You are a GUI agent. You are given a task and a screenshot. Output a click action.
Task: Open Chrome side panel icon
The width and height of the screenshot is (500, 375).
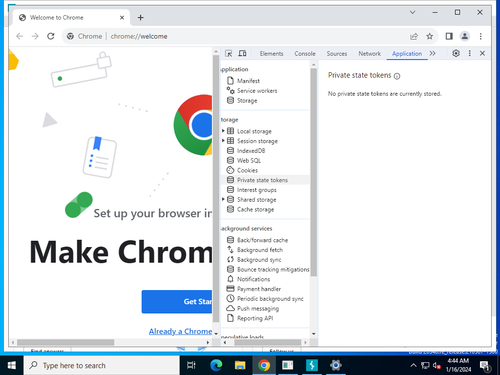(x=449, y=36)
